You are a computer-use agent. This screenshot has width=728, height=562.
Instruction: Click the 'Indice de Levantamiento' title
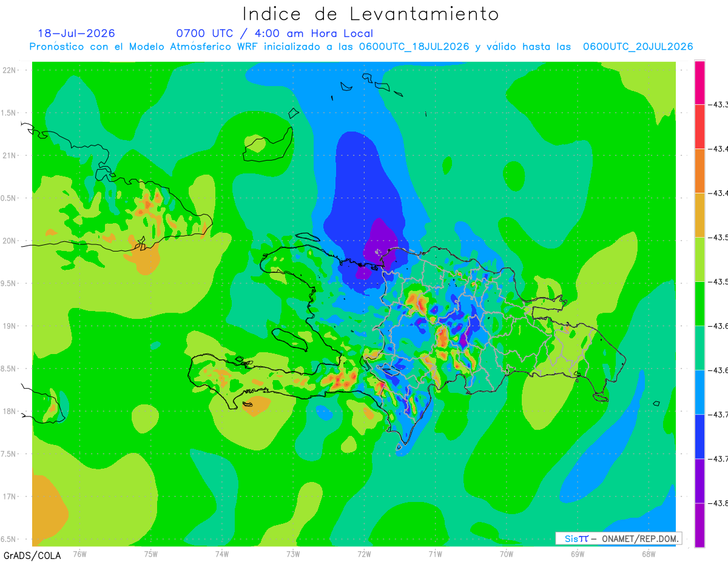(370, 14)
